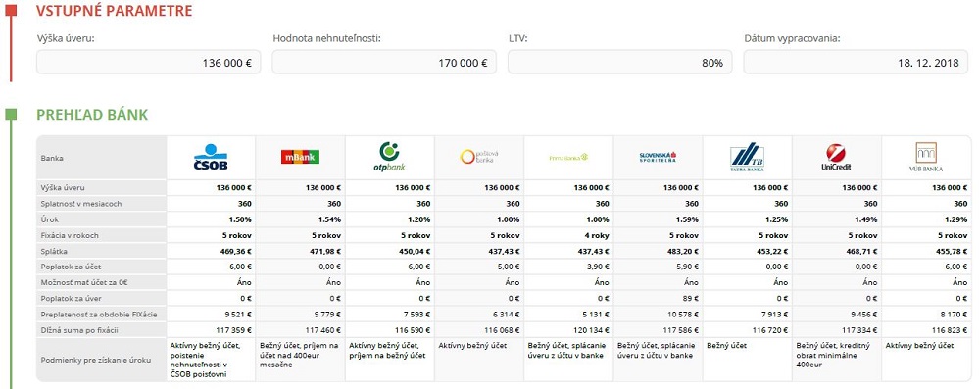Select Podmienky pre získanie úroku label
This screenshot has width=980, height=389.
[96, 361]
